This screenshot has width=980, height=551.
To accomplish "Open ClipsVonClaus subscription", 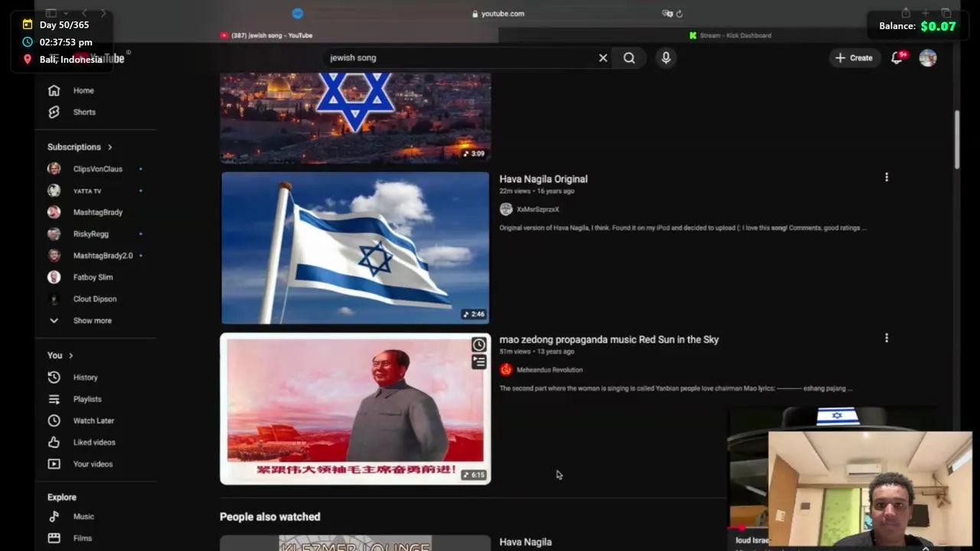I will coord(96,169).
